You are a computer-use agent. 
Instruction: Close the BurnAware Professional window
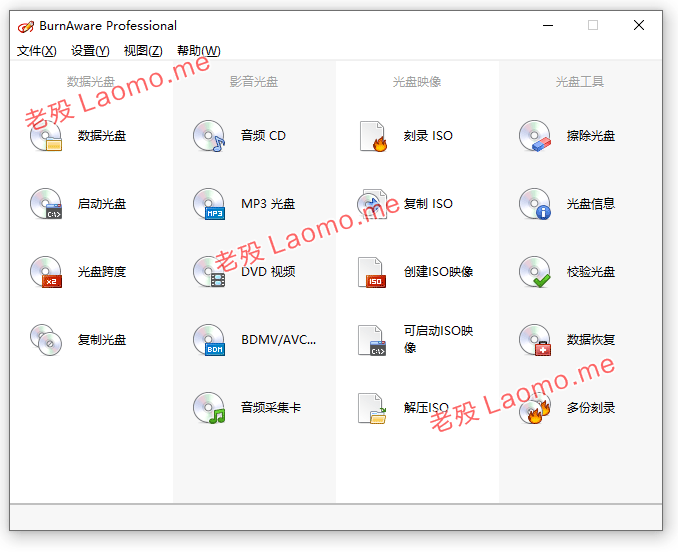click(x=639, y=26)
